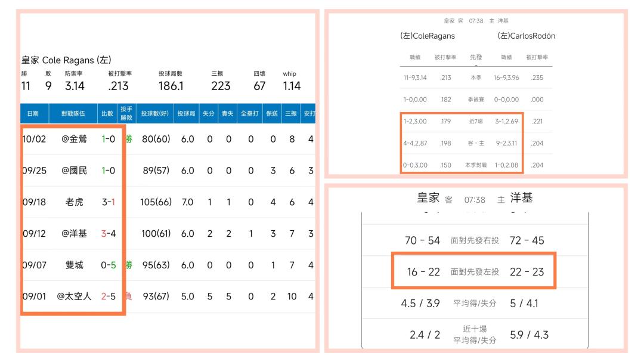Click the (左)CarlosRodón pitcher name
This screenshot has height=362, width=644.
(x=527, y=36)
